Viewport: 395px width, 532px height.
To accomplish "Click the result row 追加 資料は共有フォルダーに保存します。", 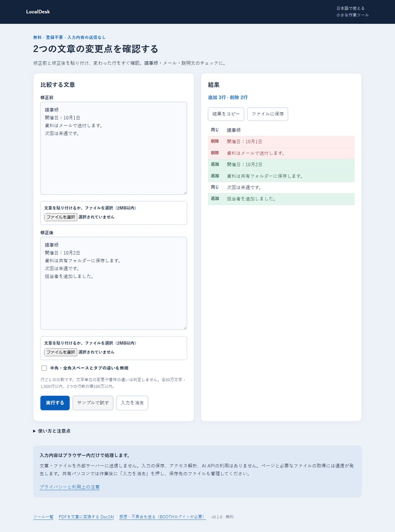I will pos(281,176).
